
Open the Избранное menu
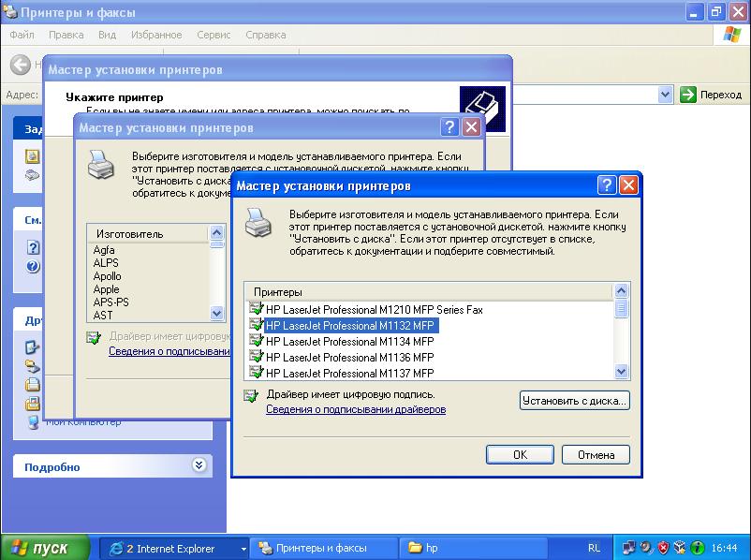pyautogui.click(x=156, y=35)
